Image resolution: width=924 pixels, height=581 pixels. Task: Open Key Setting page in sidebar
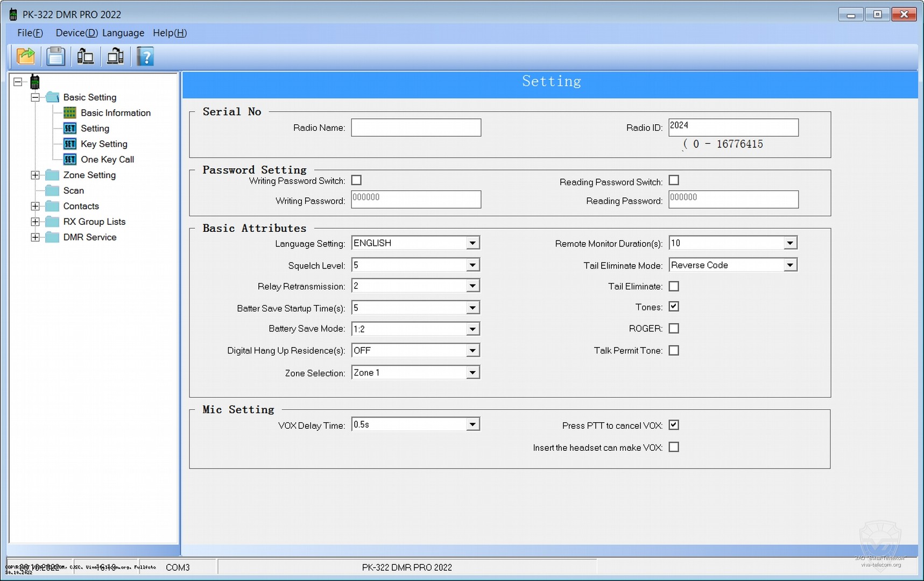(104, 144)
